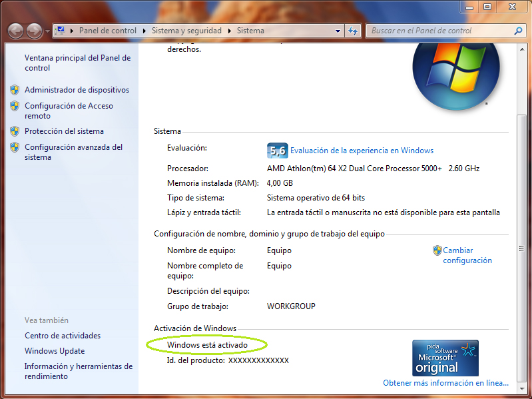Click the vertical scrollbar thumb
This screenshot has height=399, width=532.
coord(522,248)
